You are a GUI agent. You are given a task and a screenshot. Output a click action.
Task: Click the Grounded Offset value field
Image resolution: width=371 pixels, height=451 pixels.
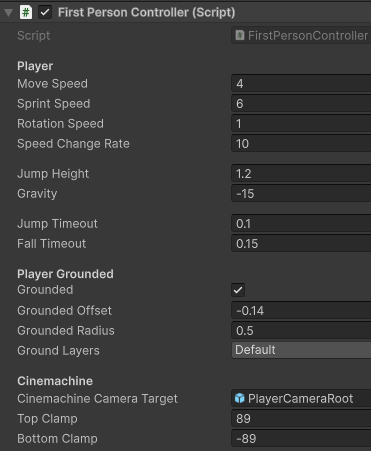click(x=301, y=310)
